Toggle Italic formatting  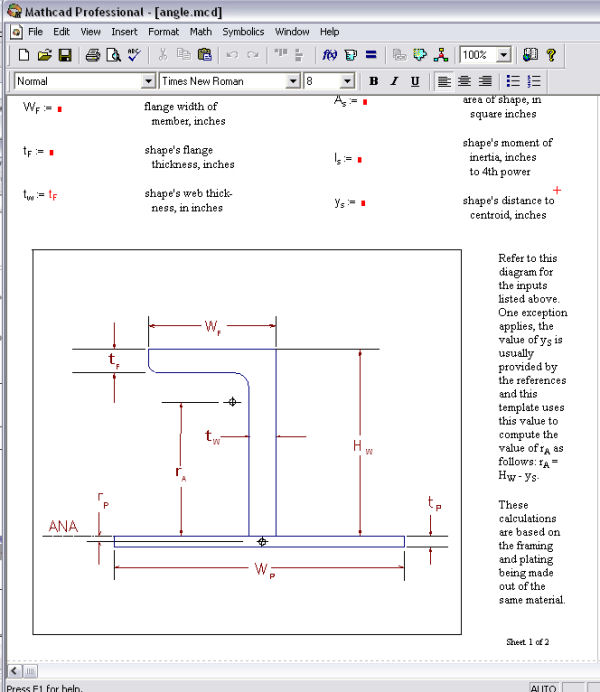394,81
